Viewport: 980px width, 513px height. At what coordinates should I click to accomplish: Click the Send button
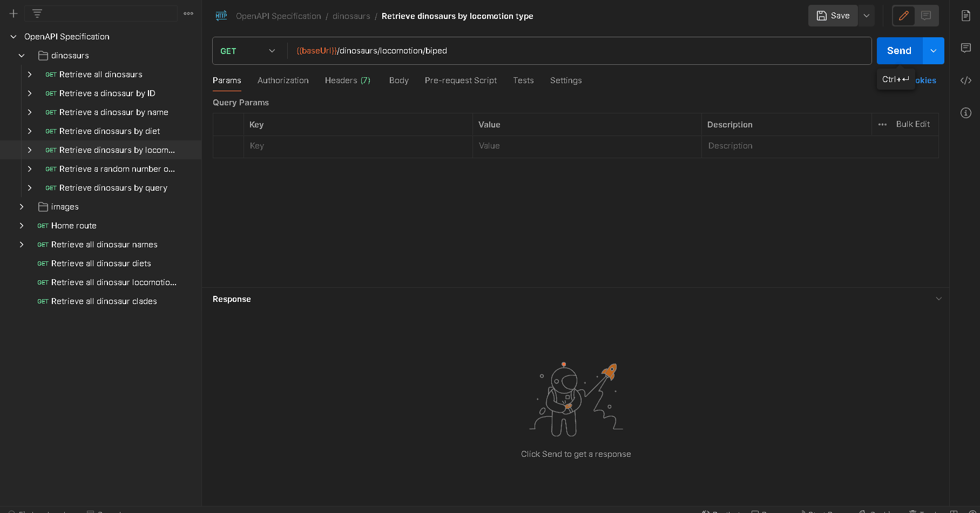pos(899,51)
